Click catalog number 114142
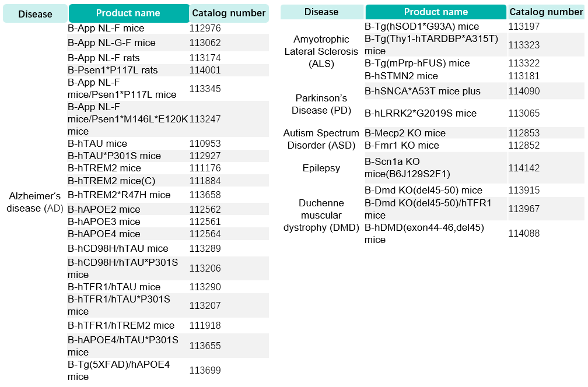 coord(524,168)
